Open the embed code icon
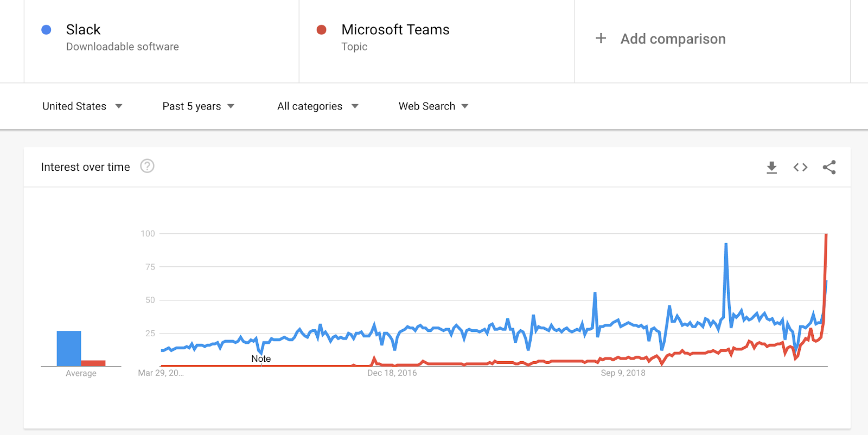The height and width of the screenshot is (435, 868). (x=800, y=167)
